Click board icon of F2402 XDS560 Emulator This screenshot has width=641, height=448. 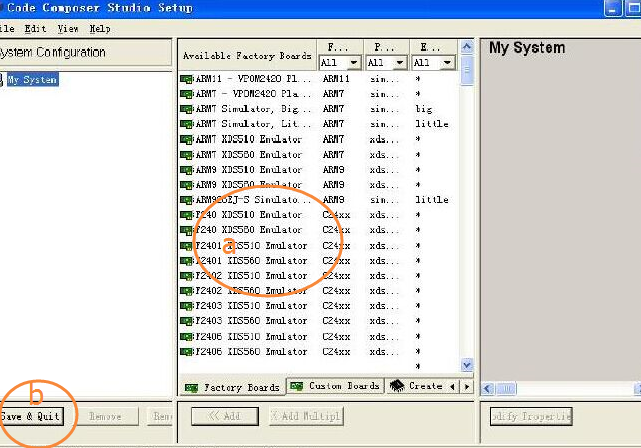tap(186, 291)
